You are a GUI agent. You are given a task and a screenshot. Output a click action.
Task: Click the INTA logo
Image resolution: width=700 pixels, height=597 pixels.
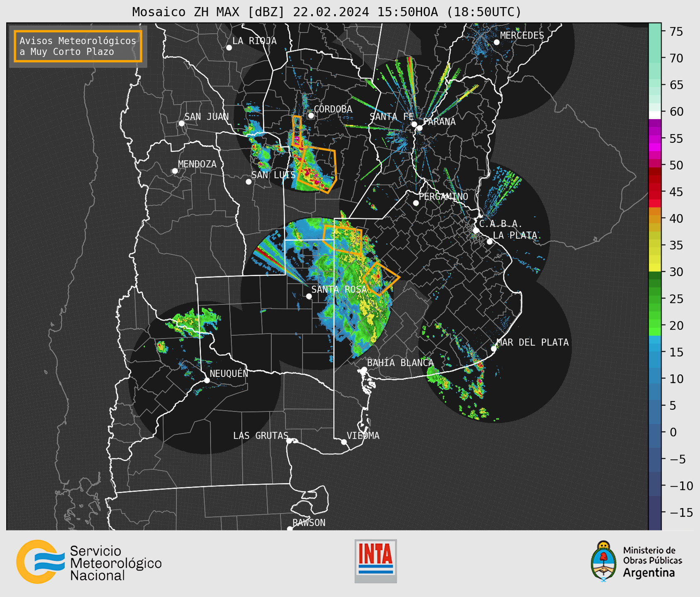point(376,561)
